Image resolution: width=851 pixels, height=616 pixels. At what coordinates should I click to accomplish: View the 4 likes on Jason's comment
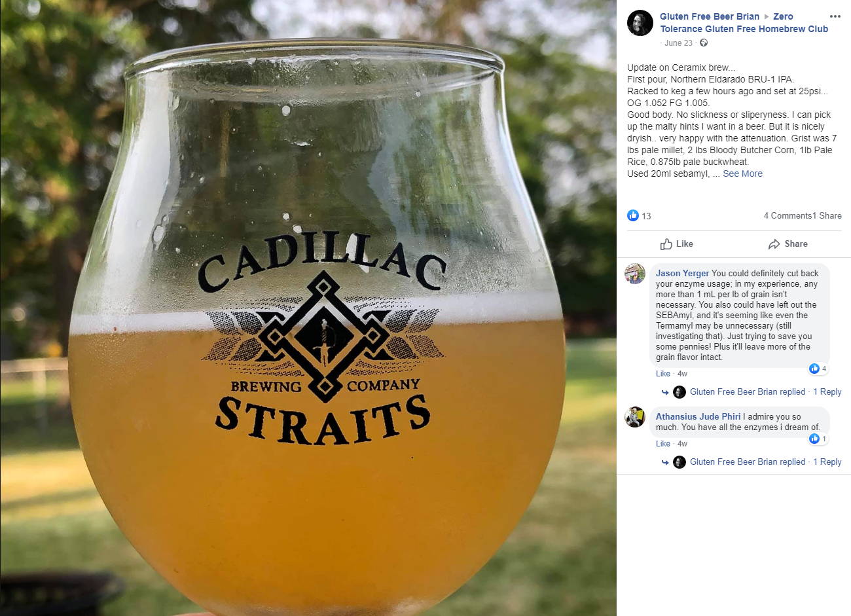tap(818, 369)
